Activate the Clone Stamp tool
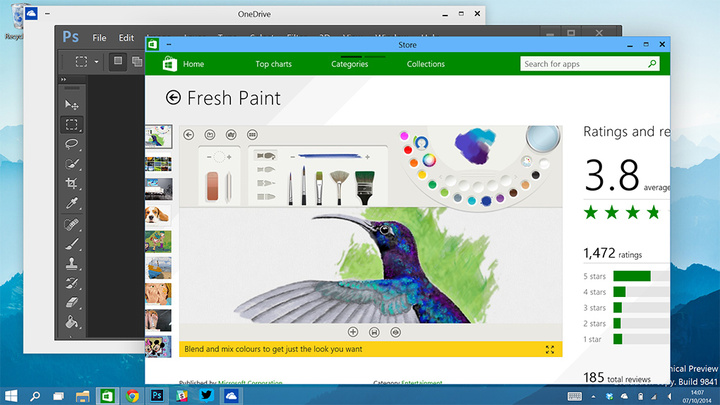Screen dimensions: 720x405 pyautogui.click(x=72, y=263)
